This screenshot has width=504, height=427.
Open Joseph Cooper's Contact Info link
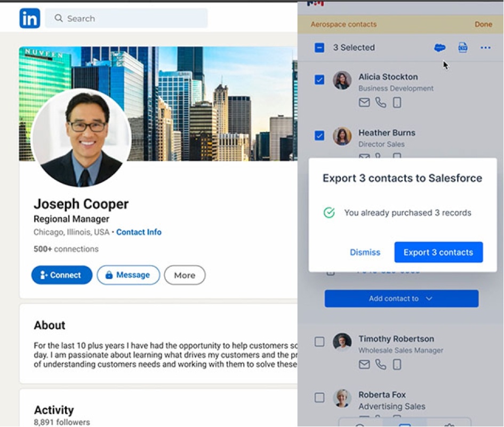[x=139, y=232]
